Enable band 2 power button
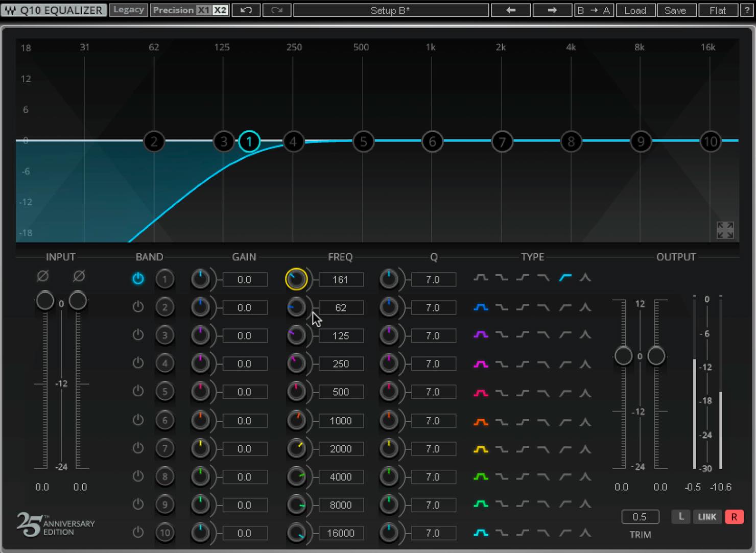Image resolution: width=756 pixels, height=553 pixels. [x=138, y=307]
